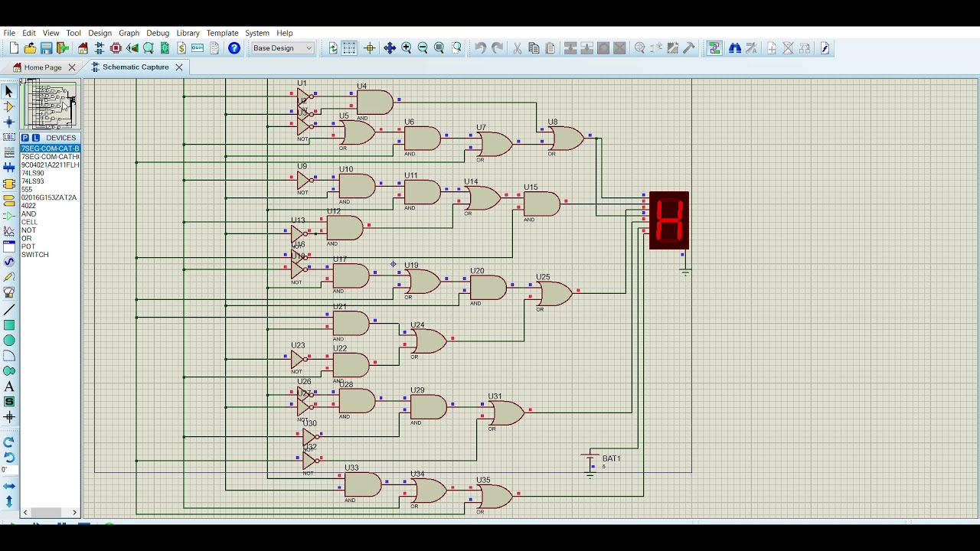The image size is (980, 551).
Task: Close the Schematic Capture tab
Action: click(179, 67)
